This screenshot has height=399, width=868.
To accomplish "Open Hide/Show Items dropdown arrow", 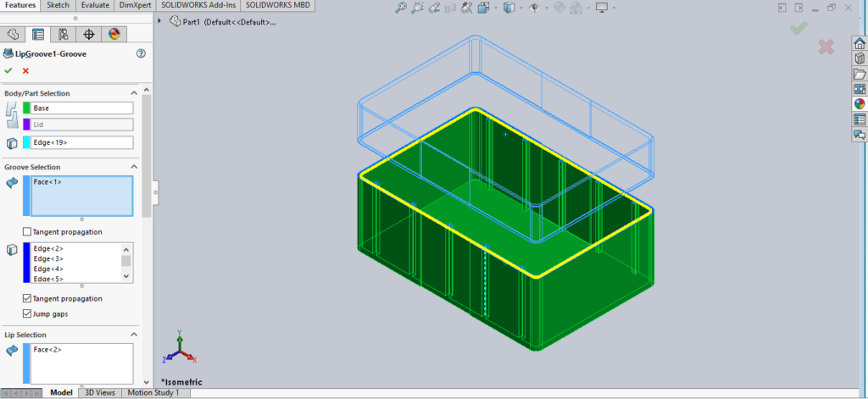I will point(545,8).
